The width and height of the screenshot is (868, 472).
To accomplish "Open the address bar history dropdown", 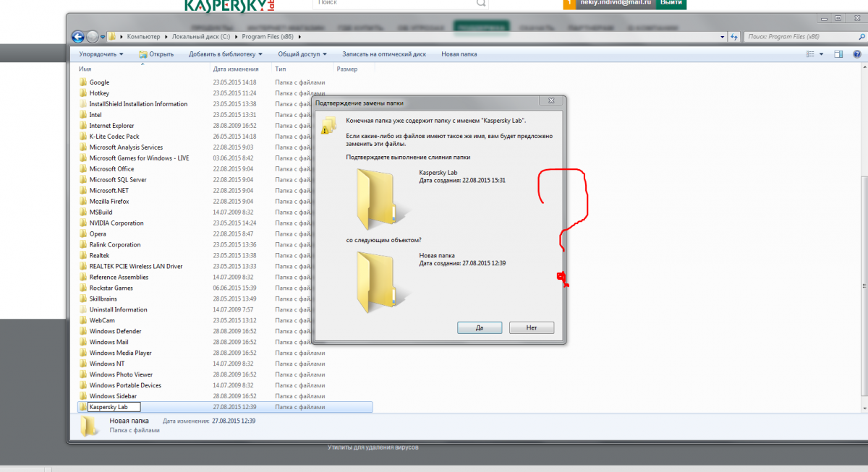I will click(723, 36).
